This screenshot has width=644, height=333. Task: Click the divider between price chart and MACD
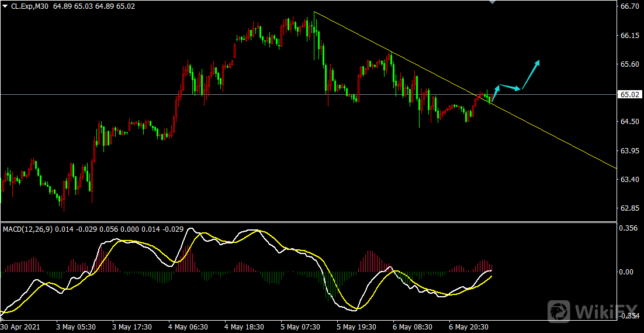[309, 221]
